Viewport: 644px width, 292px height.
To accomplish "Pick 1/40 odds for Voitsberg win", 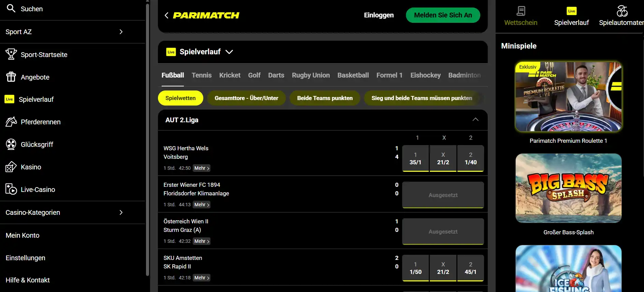I will click(470, 158).
